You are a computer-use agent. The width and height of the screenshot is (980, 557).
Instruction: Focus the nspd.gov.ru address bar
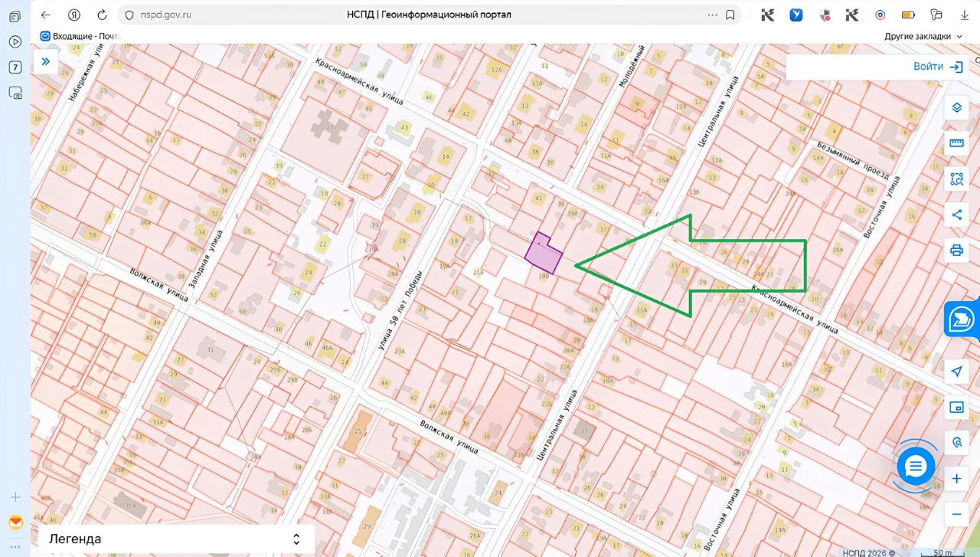pos(429,15)
